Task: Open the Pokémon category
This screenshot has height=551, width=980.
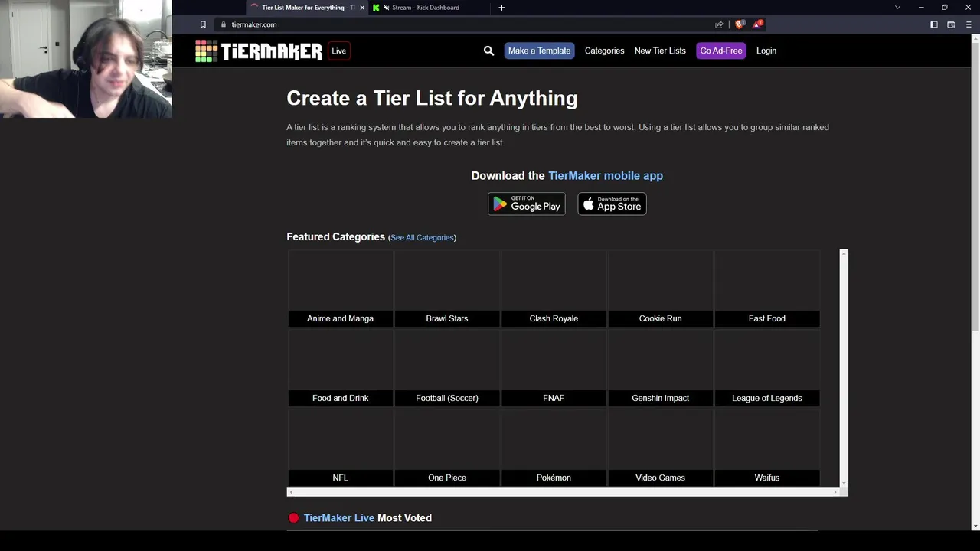Action: [554, 448]
